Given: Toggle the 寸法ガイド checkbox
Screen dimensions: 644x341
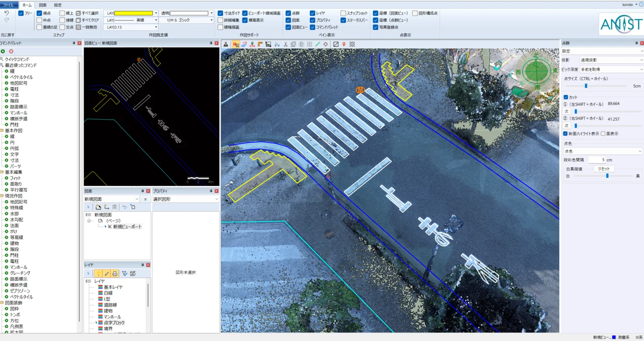Looking at the screenshot, I should tap(221, 13).
